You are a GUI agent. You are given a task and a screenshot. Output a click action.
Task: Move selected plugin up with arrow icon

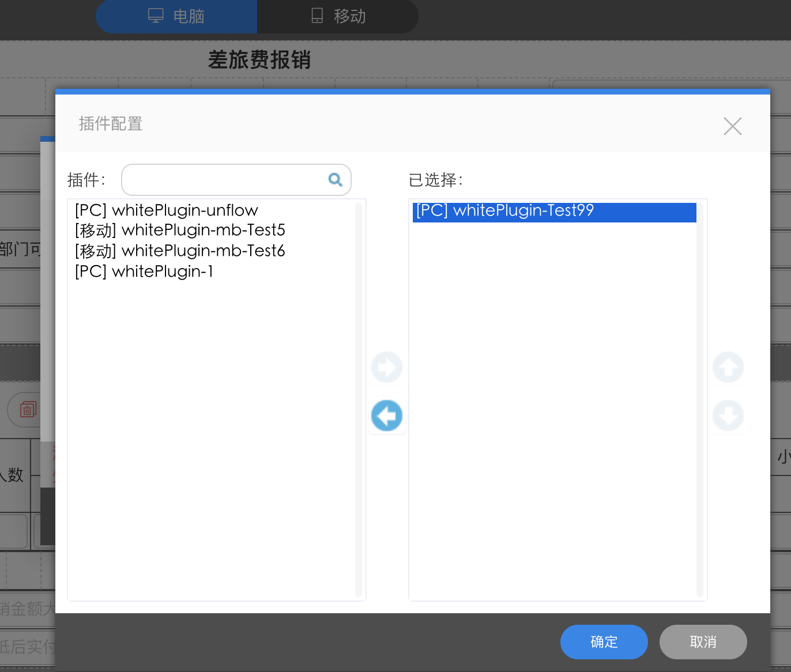click(x=728, y=367)
